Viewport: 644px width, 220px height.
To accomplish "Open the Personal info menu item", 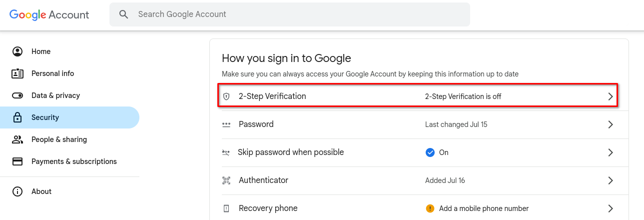I will coord(69,73).
